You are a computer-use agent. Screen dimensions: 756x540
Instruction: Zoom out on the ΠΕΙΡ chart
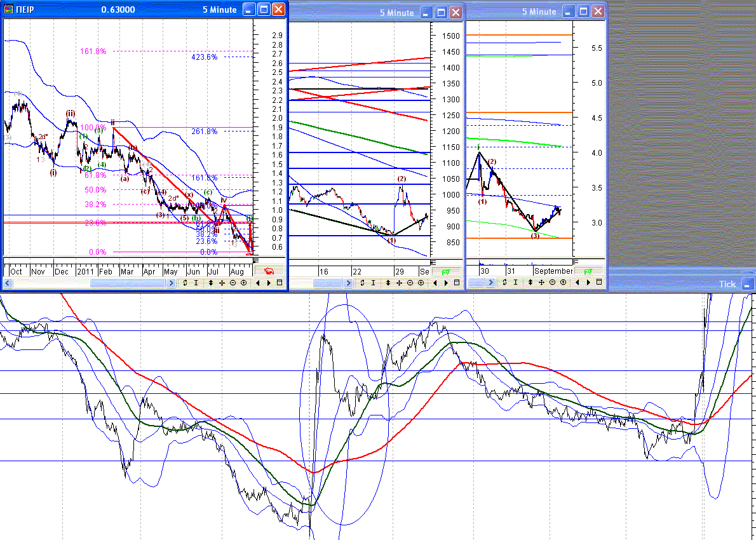pyautogui.click(x=233, y=283)
